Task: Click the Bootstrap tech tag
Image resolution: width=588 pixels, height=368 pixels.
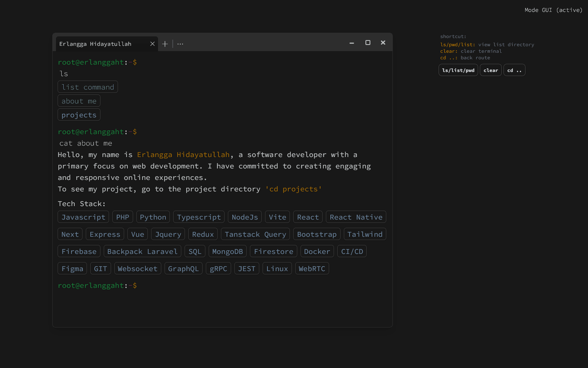Action: tap(317, 234)
